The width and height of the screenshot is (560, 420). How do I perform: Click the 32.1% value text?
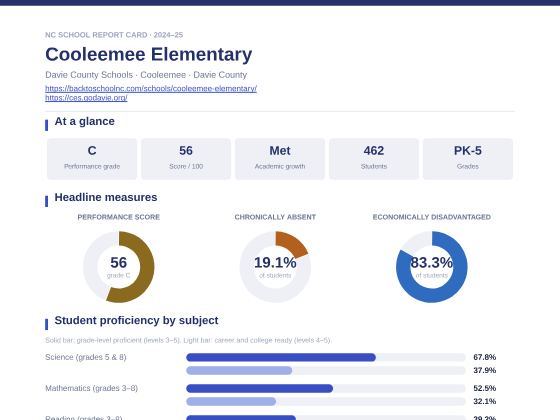[x=484, y=401]
